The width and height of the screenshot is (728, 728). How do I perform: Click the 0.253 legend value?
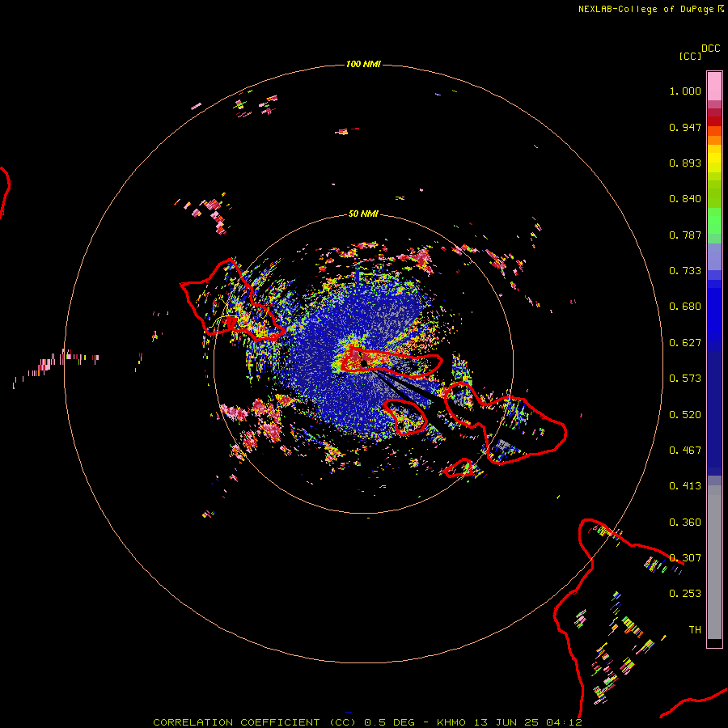(685, 594)
